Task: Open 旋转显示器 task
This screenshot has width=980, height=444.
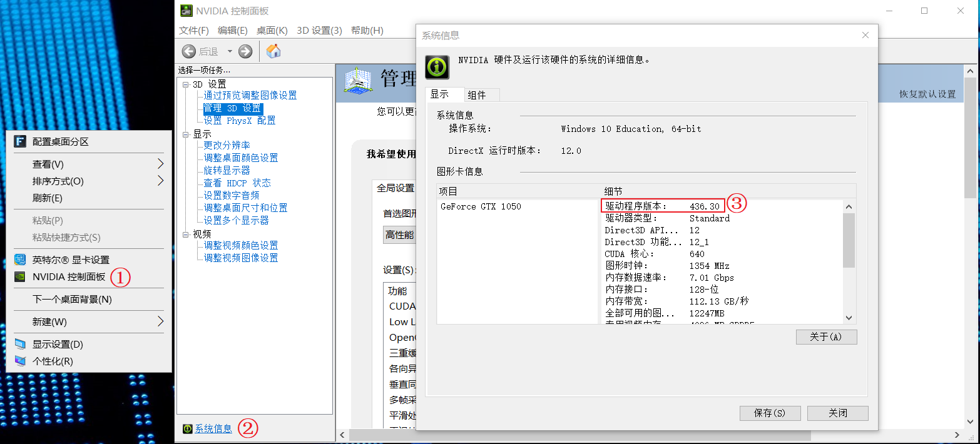Action: (x=227, y=170)
